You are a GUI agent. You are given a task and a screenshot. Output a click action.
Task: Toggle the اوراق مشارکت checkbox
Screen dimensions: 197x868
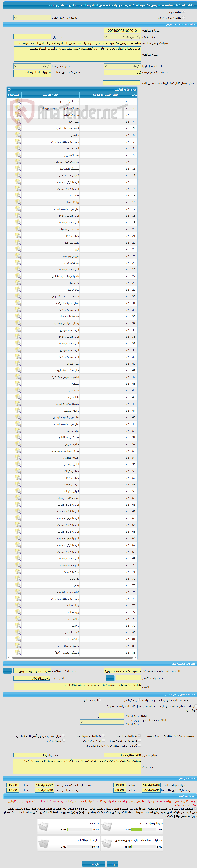(x=103, y=741)
